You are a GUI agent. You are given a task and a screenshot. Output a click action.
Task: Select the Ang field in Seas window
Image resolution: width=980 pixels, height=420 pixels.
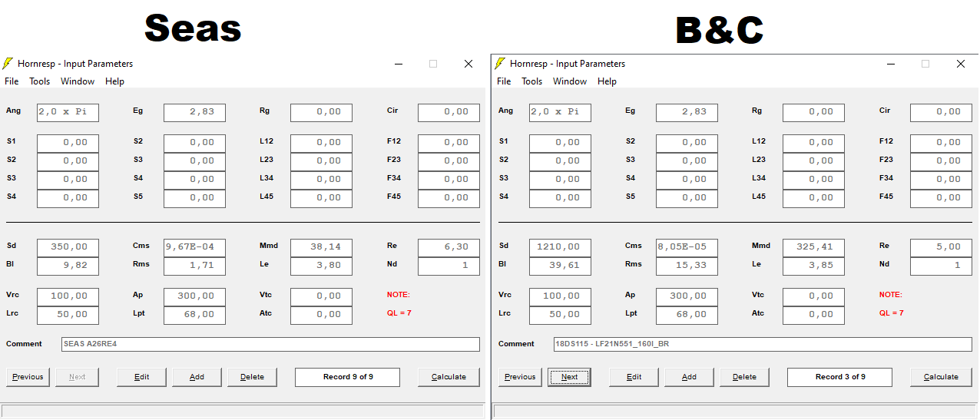[68, 112]
